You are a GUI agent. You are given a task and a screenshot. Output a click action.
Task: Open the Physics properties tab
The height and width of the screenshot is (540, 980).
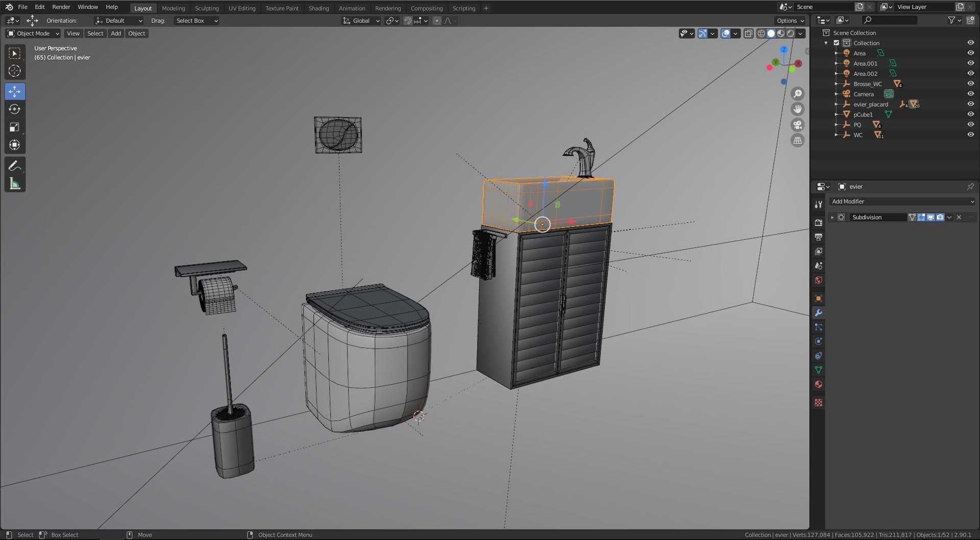[818, 341]
